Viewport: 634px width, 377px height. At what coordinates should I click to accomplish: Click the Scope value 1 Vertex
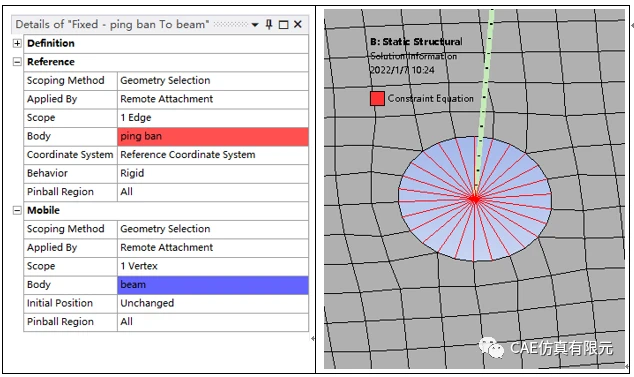point(139,266)
